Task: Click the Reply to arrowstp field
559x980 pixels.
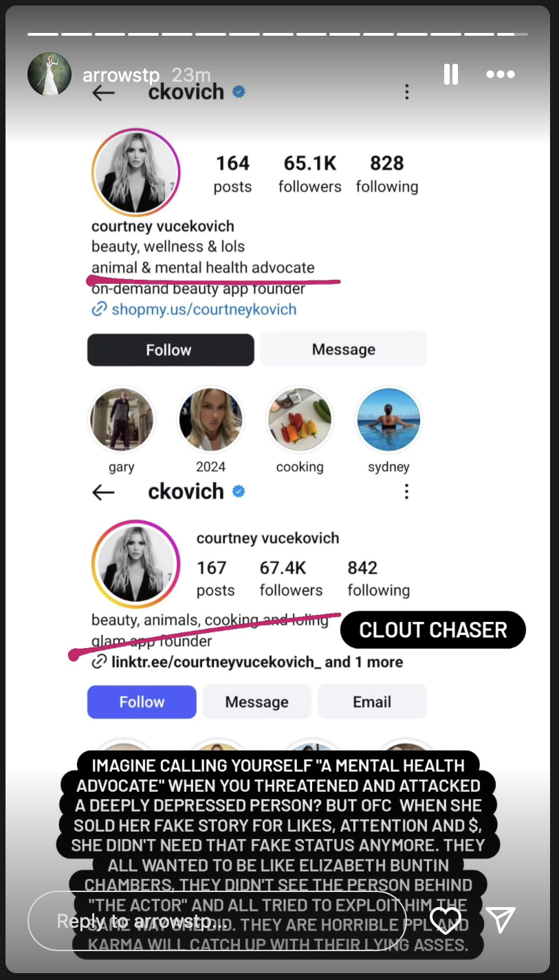Action: pos(217,921)
